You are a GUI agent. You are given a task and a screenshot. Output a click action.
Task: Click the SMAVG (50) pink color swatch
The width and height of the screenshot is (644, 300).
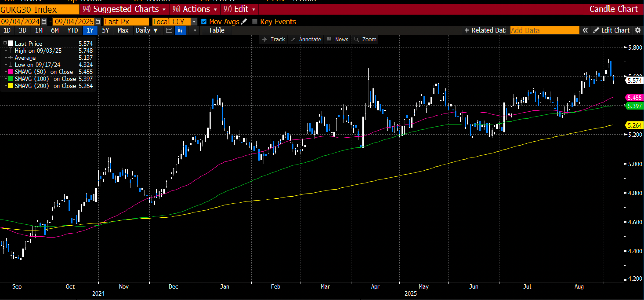click(11, 72)
